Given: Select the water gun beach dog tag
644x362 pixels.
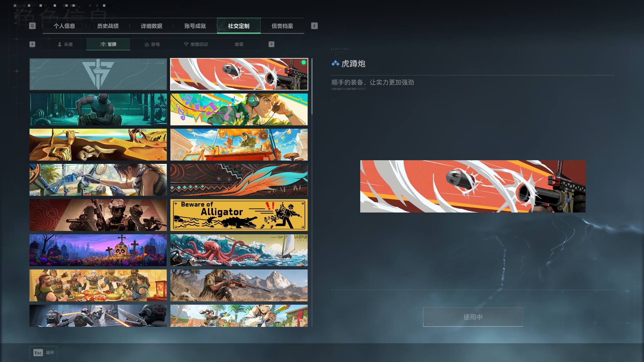Looking at the screenshot, I should click(x=239, y=316).
